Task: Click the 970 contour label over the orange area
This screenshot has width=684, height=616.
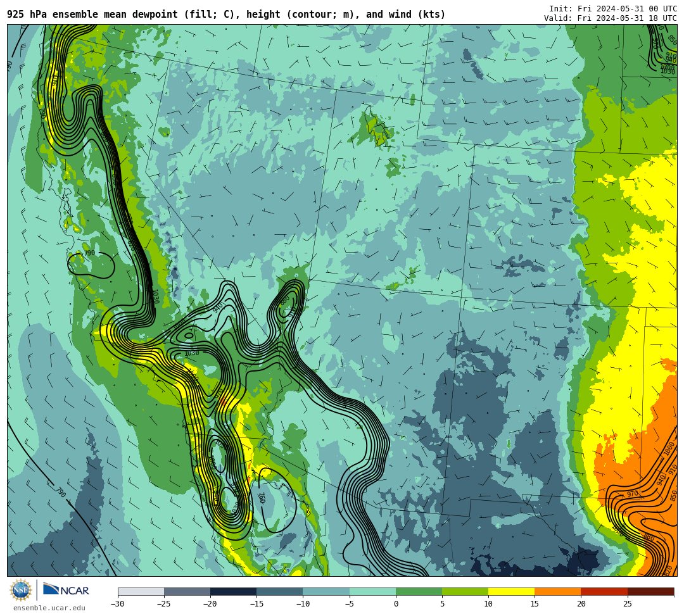Action: coord(633,494)
